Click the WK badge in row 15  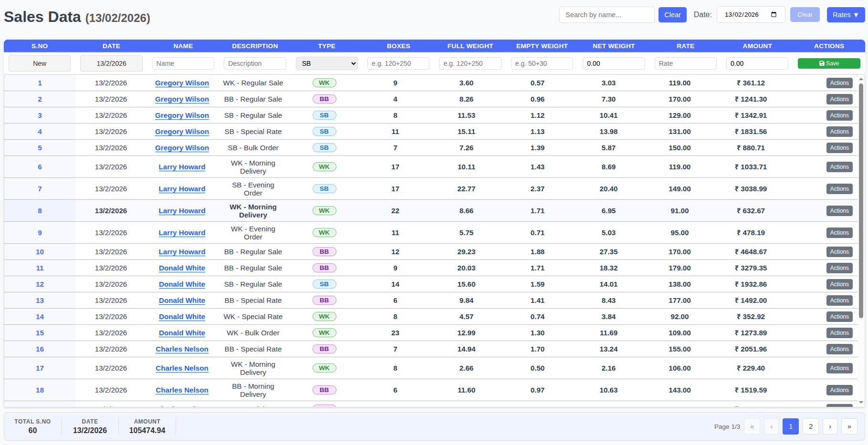324,333
